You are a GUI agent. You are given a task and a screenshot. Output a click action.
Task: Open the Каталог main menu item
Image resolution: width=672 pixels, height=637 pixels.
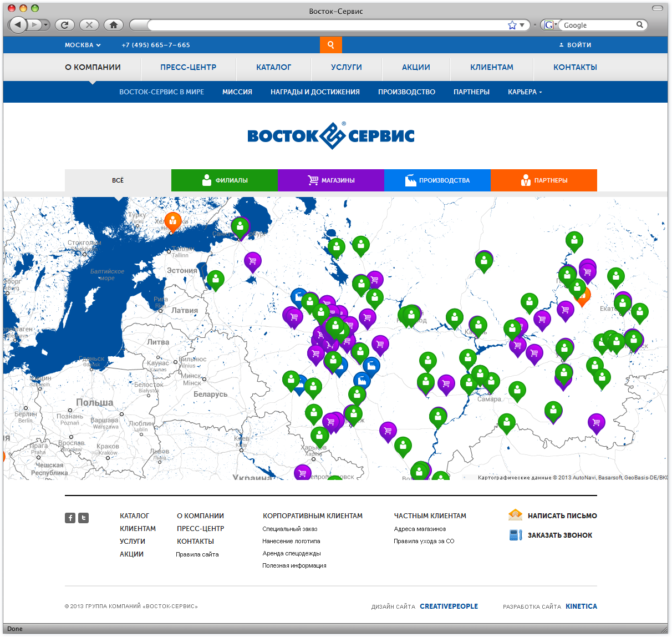(x=273, y=67)
